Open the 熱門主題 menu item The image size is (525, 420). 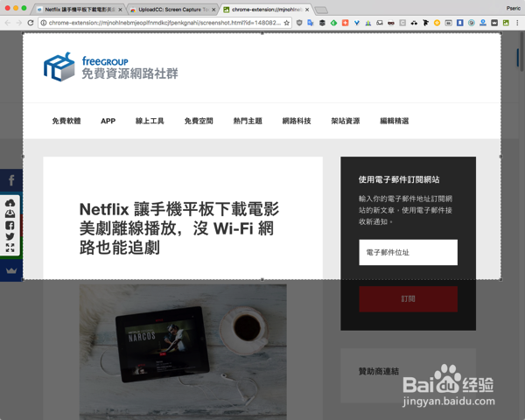pyautogui.click(x=248, y=121)
